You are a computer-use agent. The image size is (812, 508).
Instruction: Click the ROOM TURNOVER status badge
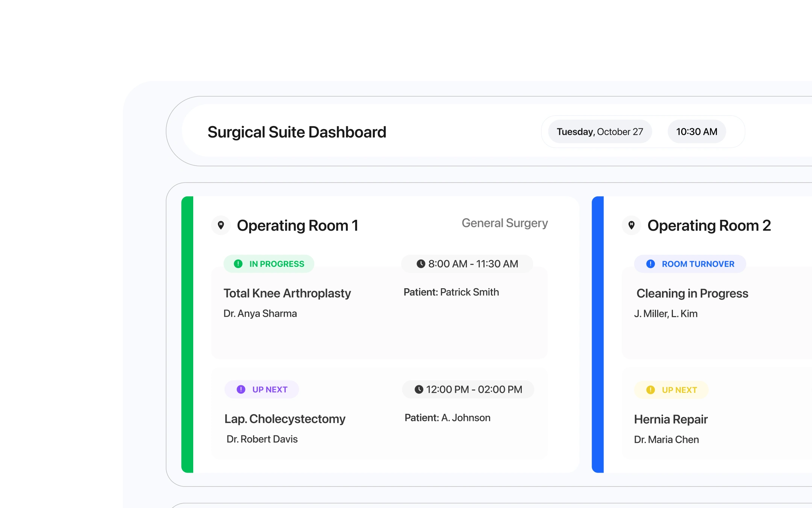pyautogui.click(x=690, y=264)
